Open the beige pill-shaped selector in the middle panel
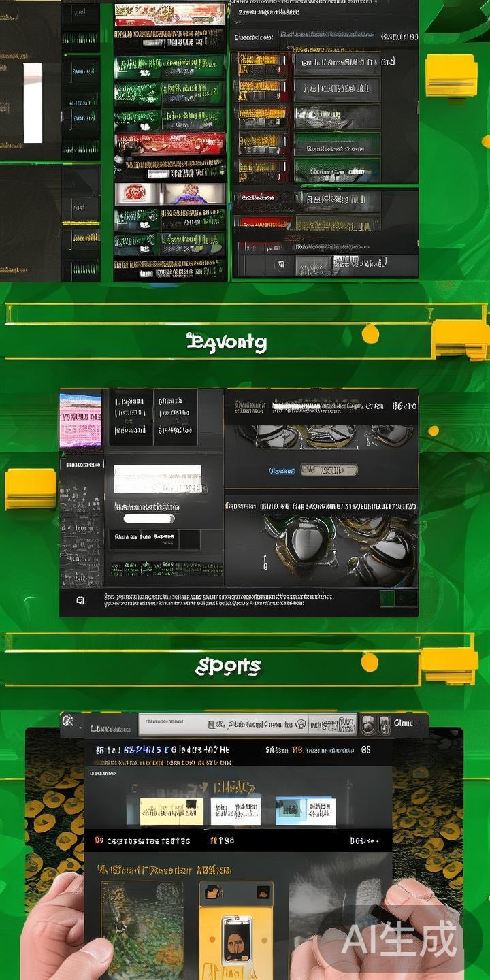The image size is (490, 980). click(329, 470)
